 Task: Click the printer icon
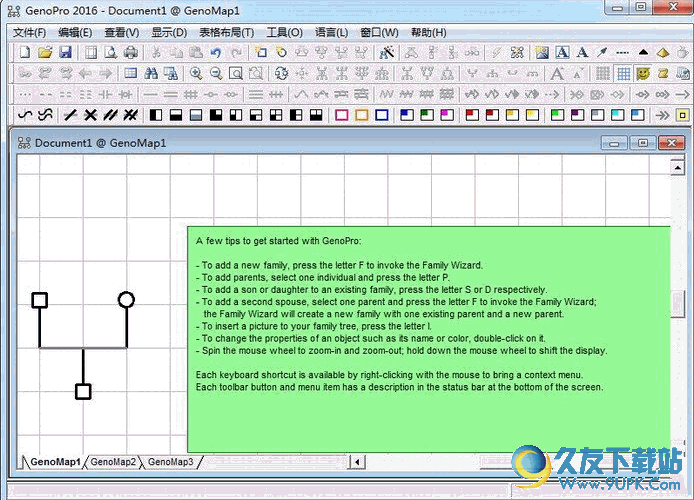click(131, 53)
